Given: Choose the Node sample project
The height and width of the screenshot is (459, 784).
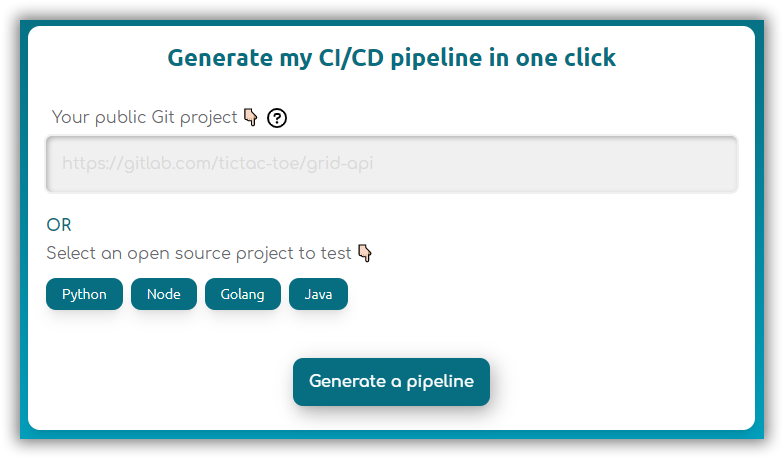Looking at the screenshot, I should (x=163, y=294).
